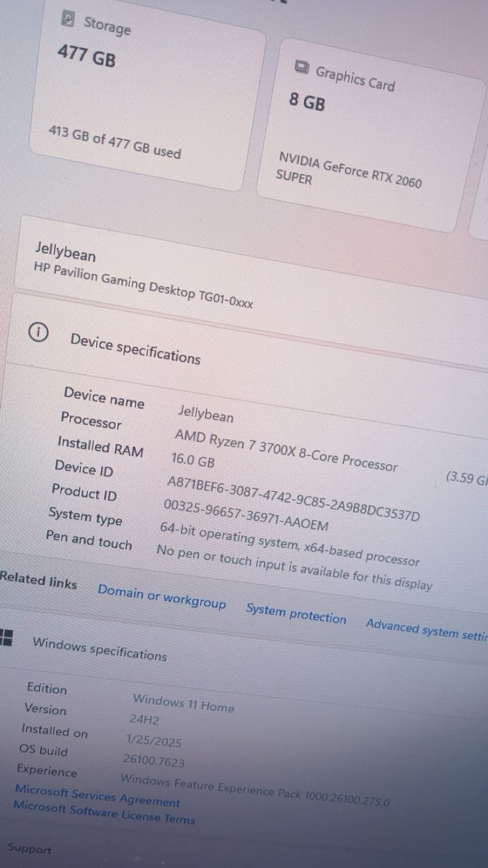This screenshot has width=488, height=868.
Task: Click the Support section label
Action: coord(29,848)
